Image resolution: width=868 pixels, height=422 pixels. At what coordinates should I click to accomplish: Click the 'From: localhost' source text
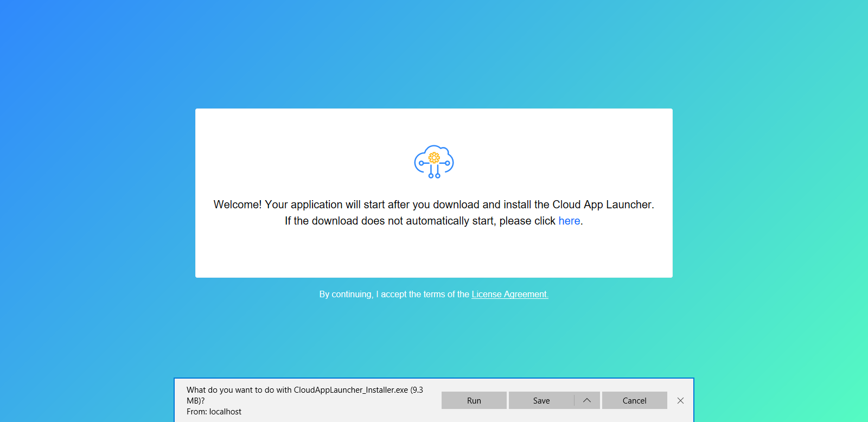coord(214,412)
